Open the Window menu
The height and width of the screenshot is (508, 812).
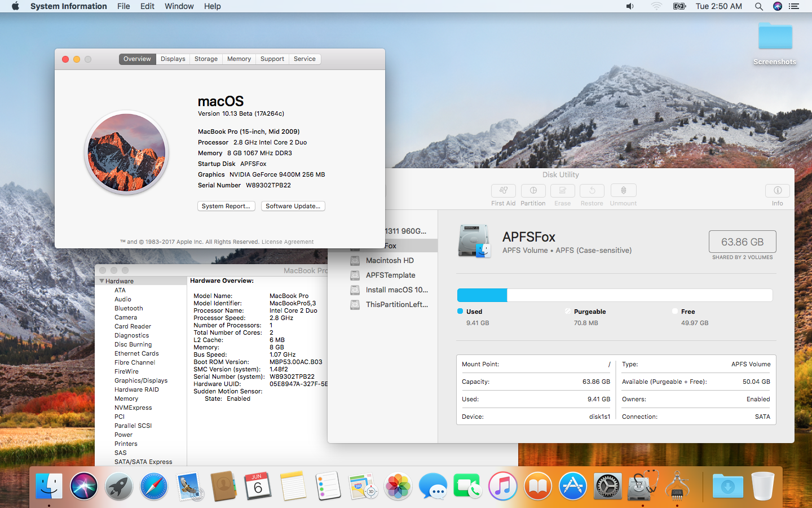coord(179,6)
